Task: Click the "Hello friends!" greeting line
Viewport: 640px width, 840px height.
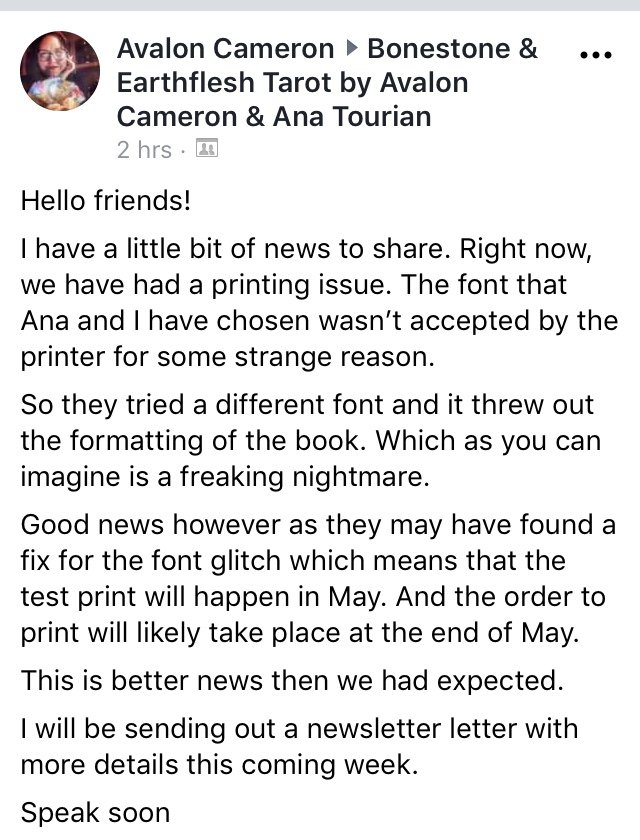Action: pos(105,200)
